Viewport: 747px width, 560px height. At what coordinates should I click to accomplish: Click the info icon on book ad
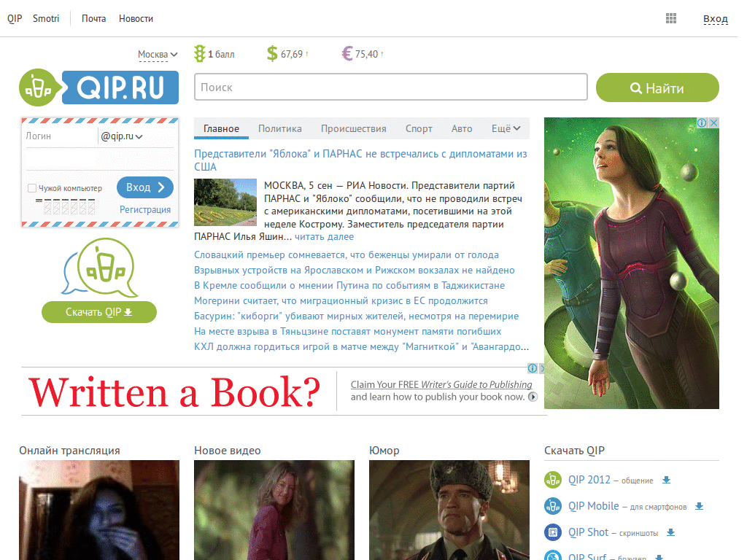(x=533, y=368)
